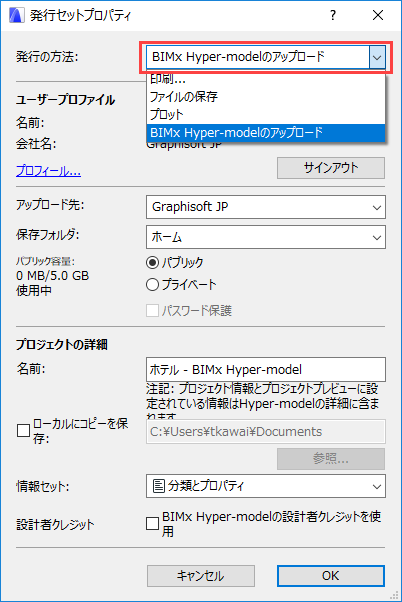Viewport: 402px width, 602px height.
Task: Select 印刷... from the dropdown list
Action: 266,79
